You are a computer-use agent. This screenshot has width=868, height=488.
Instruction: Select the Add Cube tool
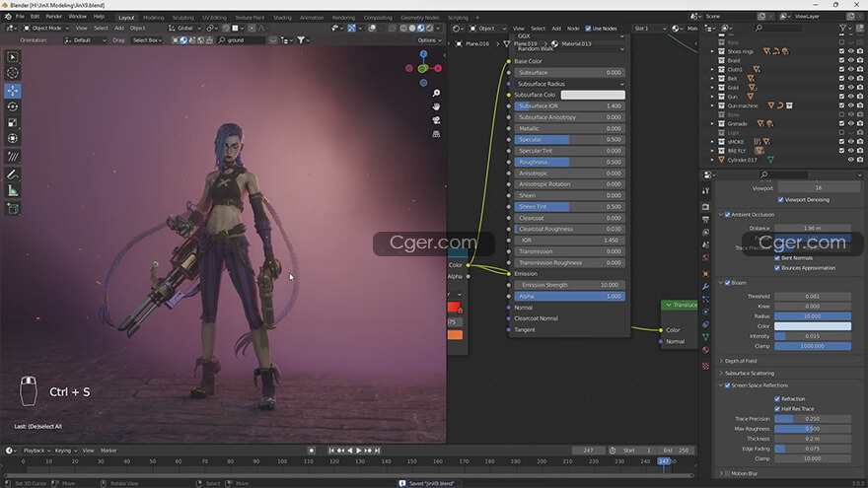click(x=13, y=209)
